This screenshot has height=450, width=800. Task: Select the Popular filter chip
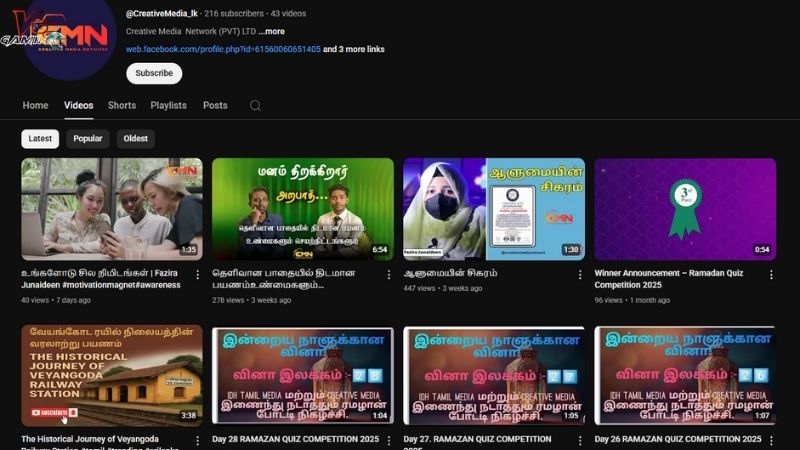[x=88, y=139]
